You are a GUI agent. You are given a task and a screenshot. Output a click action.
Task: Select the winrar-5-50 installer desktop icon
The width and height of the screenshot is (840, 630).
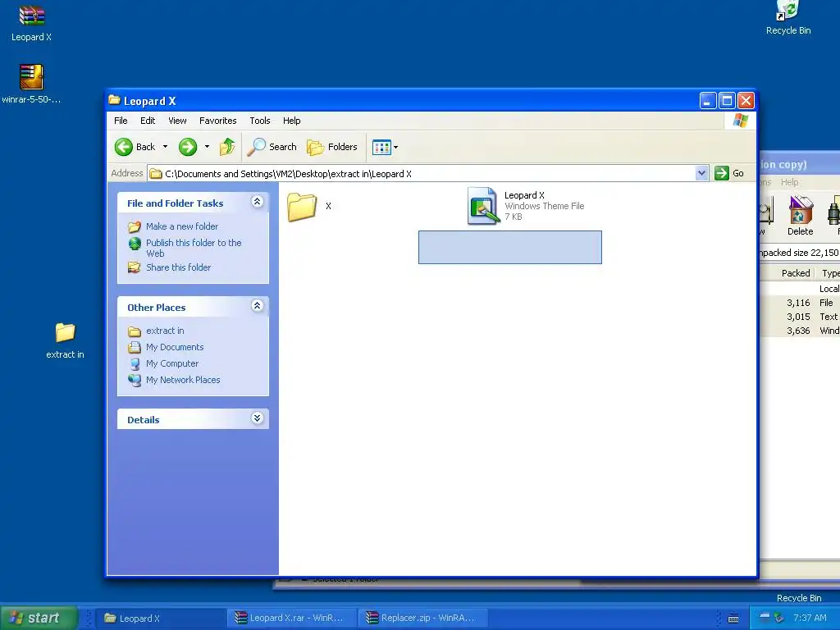[31, 84]
